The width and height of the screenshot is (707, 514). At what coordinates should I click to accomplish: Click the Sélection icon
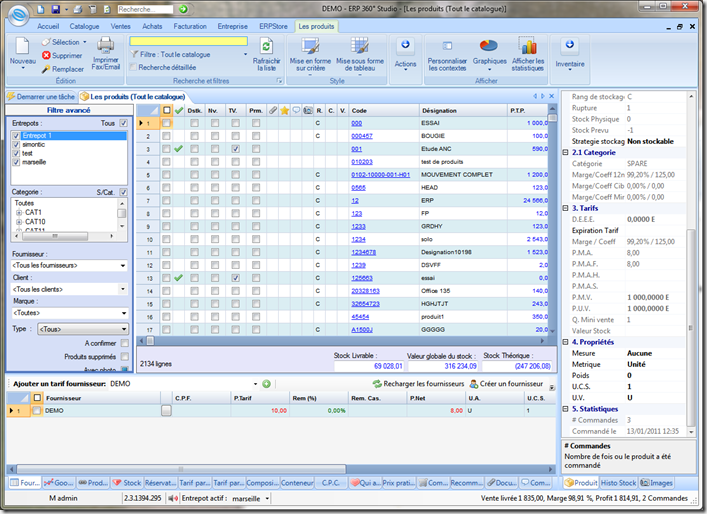(x=46, y=42)
